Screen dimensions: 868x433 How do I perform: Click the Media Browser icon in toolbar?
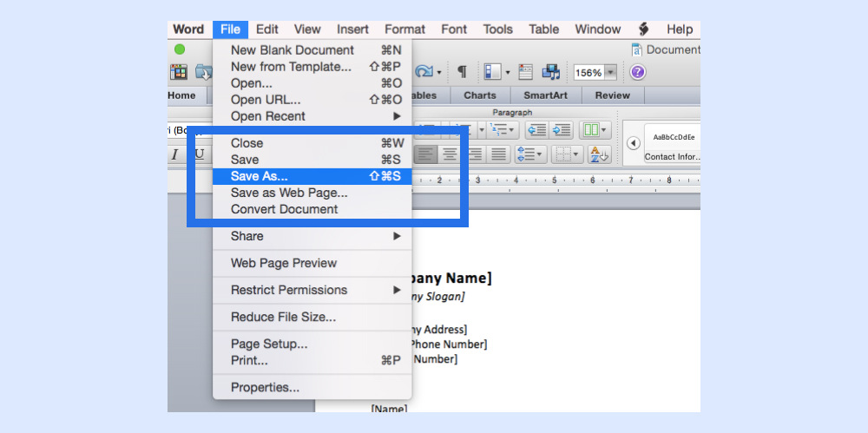pyautogui.click(x=550, y=72)
